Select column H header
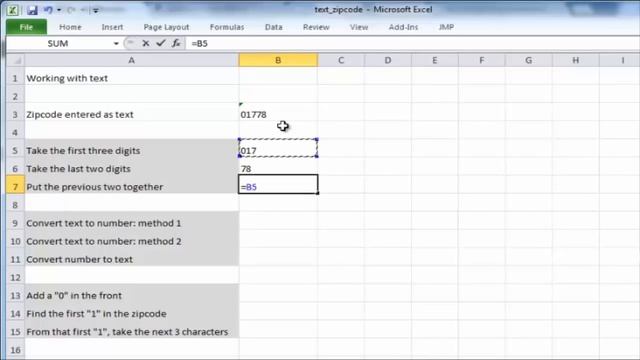The image size is (640, 360). point(576,60)
